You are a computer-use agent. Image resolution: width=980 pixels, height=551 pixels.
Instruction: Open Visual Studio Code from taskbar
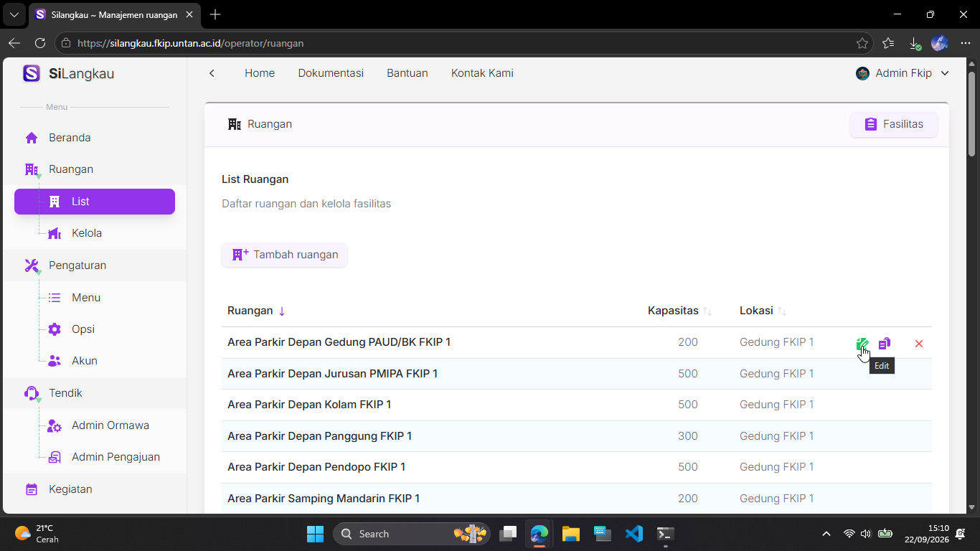634,534
